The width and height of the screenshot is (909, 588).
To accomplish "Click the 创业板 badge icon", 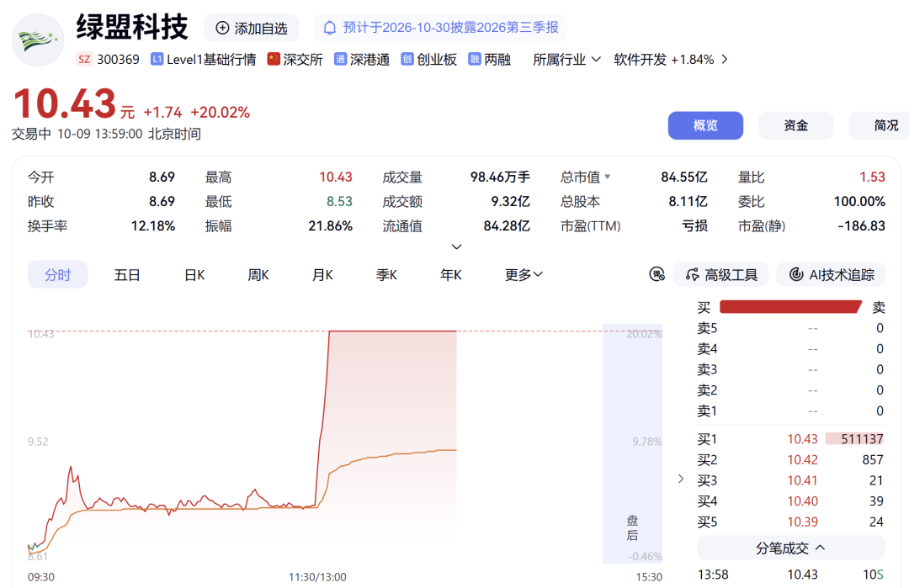I will 407,59.
